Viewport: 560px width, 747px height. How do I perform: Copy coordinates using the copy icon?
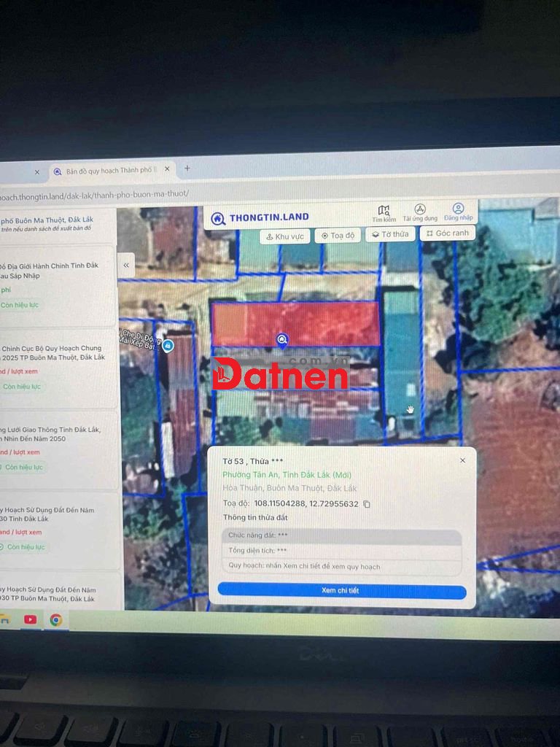click(x=367, y=504)
